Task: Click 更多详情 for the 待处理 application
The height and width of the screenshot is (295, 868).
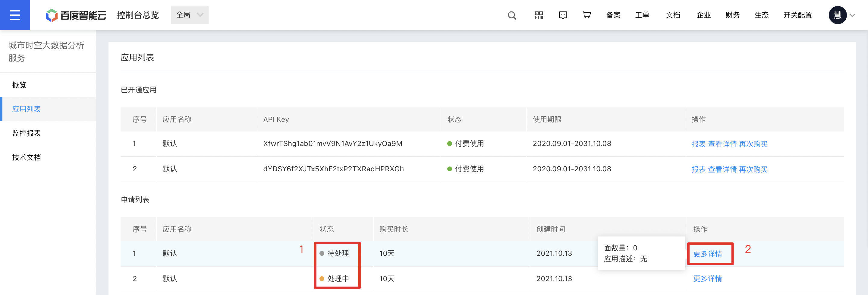Action: [708, 254]
